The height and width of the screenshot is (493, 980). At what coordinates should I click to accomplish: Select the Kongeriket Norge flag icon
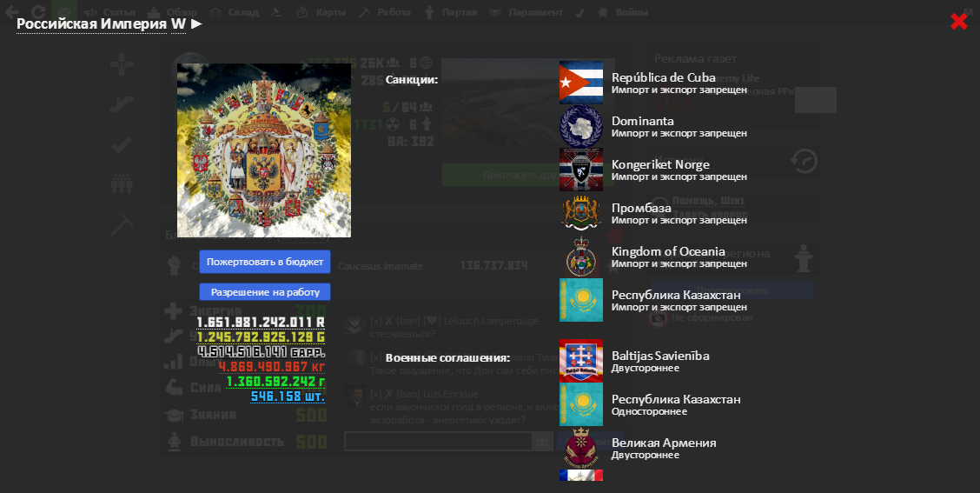(580, 170)
